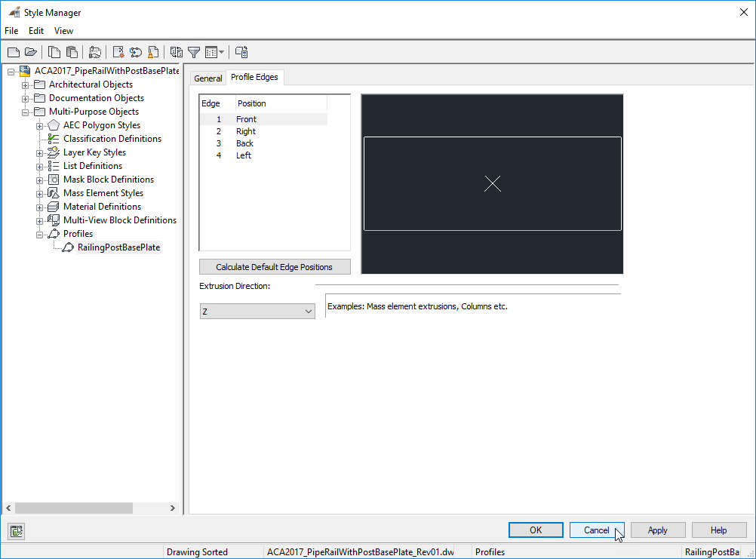Select Edge 2 labeled Right
Image resolution: width=756 pixels, height=559 pixels.
[246, 131]
